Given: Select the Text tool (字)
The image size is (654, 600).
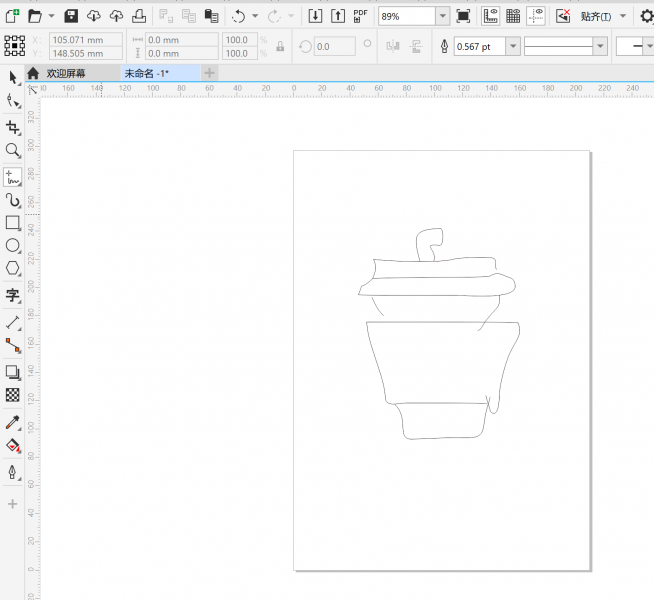Looking at the screenshot, I should click(x=13, y=295).
